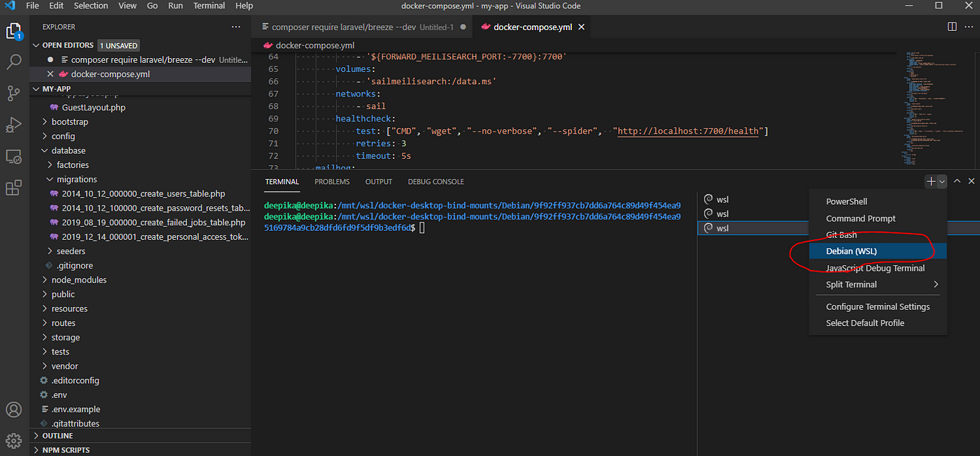Choose Command Prompt from the terminal menu
Screen dimensions: 980x456
point(878,218)
